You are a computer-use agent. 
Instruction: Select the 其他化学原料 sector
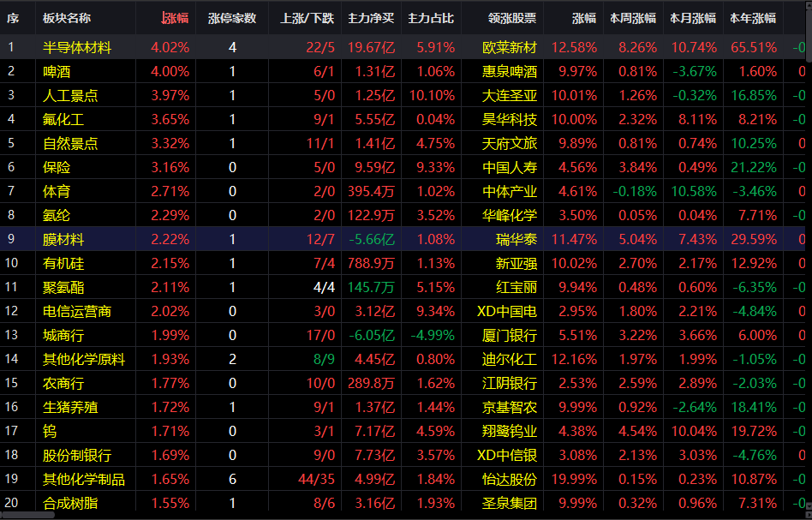tap(83, 360)
